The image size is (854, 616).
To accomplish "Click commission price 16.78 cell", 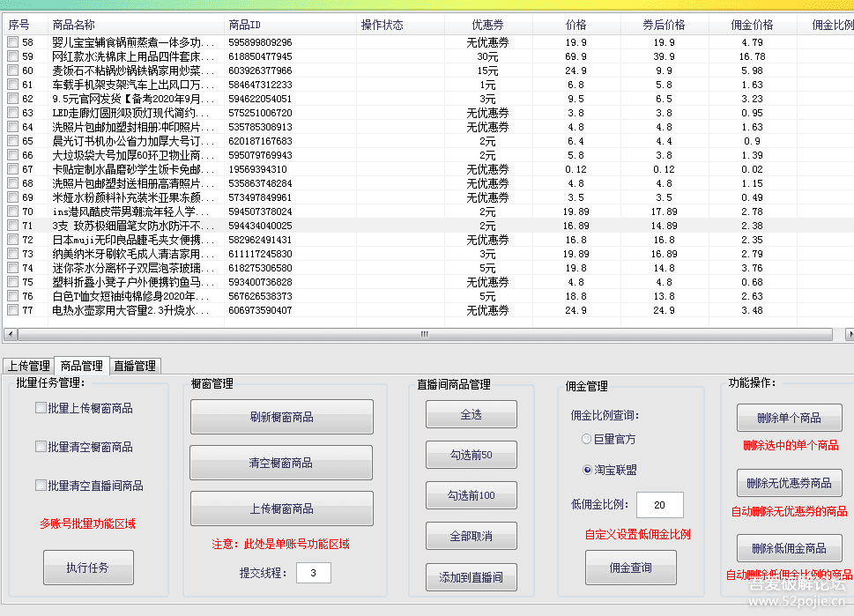I will [752, 56].
